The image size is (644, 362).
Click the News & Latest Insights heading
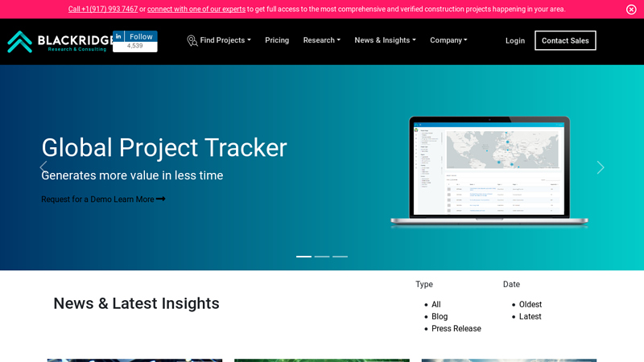tap(136, 304)
